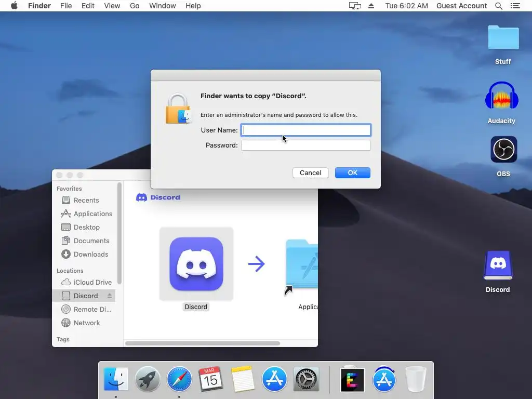The height and width of the screenshot is (399, 532).
Task: Open the Window menu
Action: (x=163, y=6)
